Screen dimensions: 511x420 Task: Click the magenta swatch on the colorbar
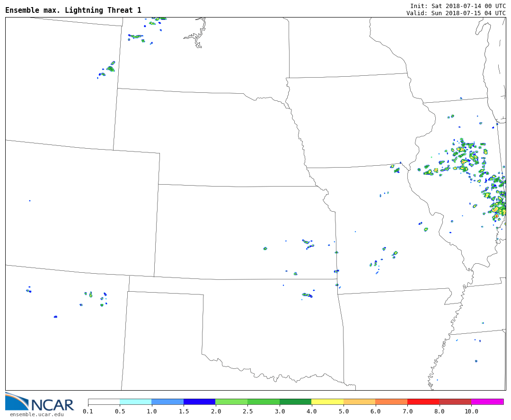pyautogui.click(x=487, y=402)
